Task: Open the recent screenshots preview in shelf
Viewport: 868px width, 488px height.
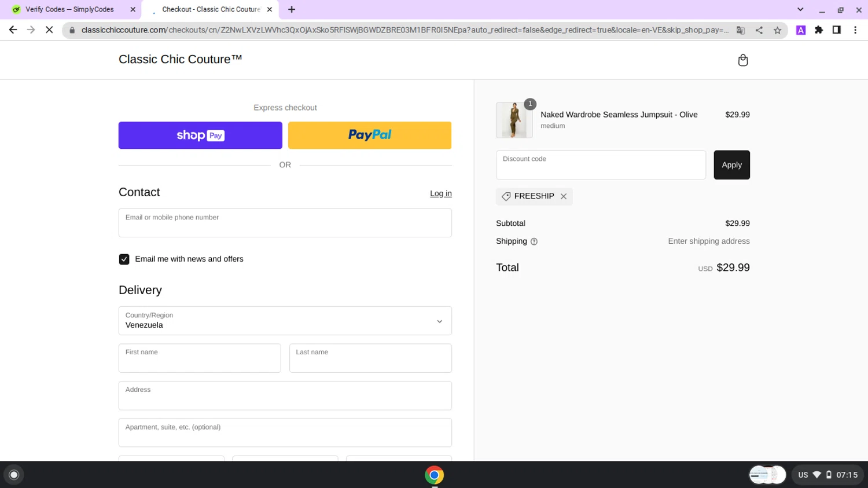Action: click(x=767, y=475)
